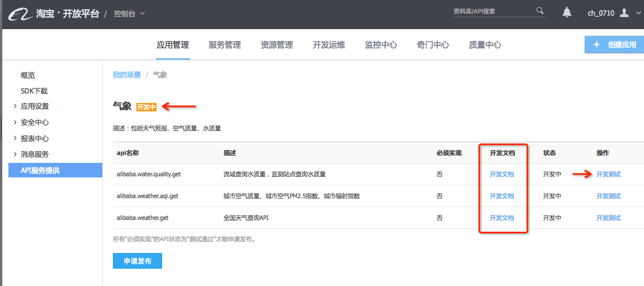Screen dimensions: 644x286
Task: Switch to the 服务管理 tab
Action: 225,45
